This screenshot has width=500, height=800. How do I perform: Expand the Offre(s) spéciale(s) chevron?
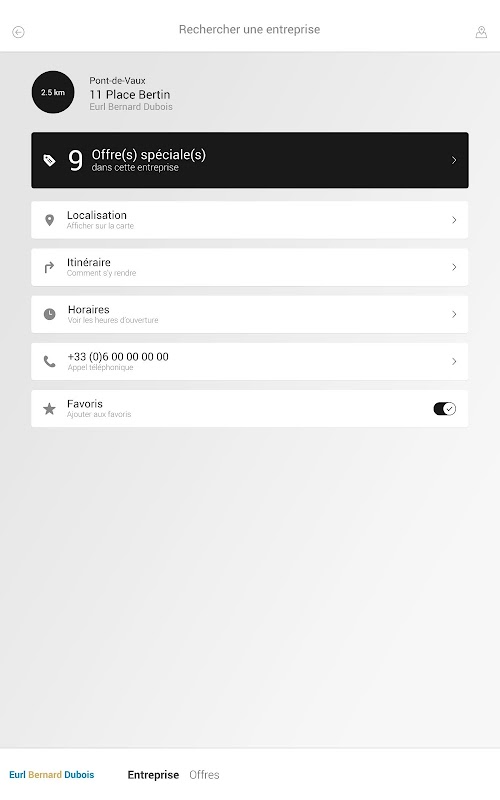(x=454, y=160)
